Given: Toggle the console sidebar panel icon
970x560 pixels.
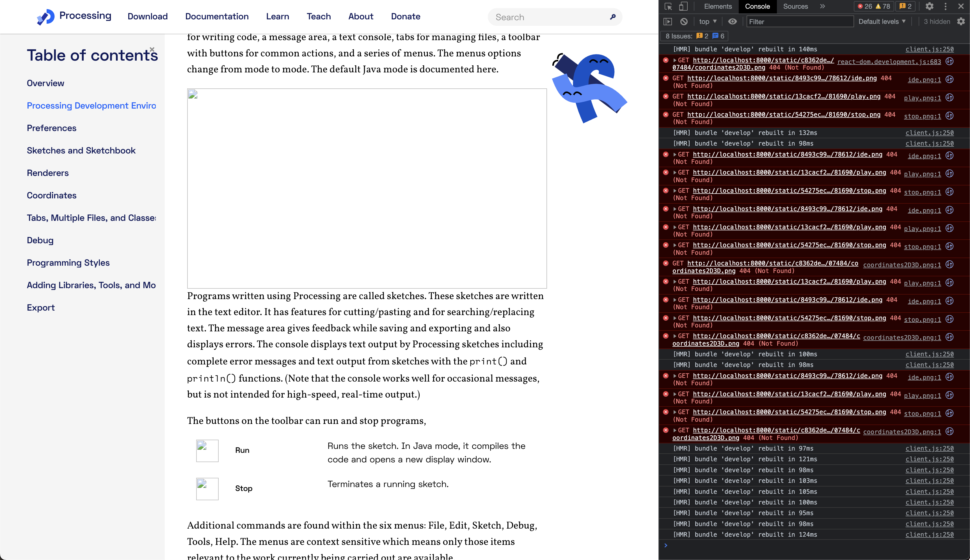Looking at the screenshot, I should coord(668,22).
